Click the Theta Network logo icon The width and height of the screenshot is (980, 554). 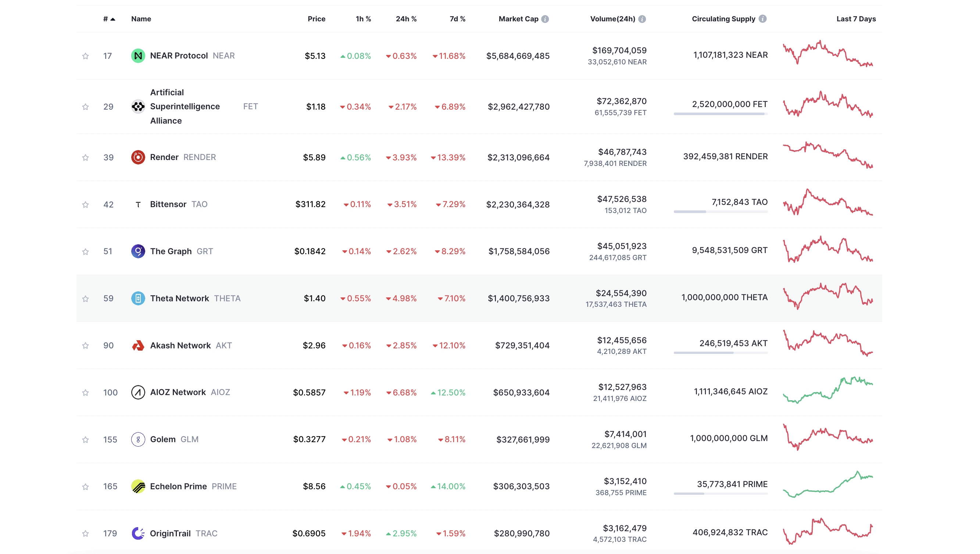(x=138, y=298)
